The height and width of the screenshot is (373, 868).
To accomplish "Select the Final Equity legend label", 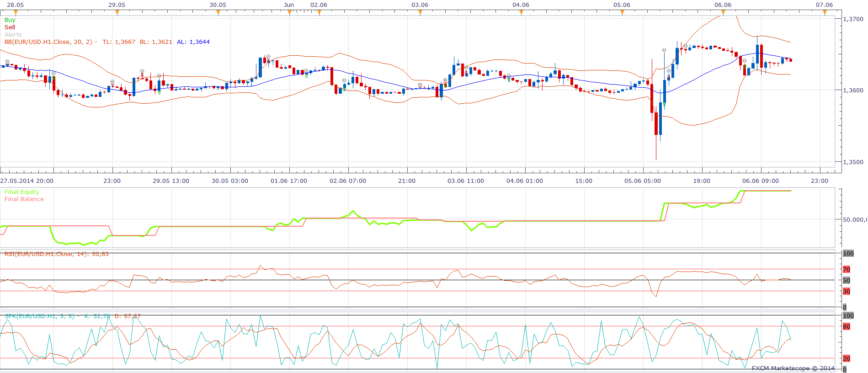I will tap(21, 192).
